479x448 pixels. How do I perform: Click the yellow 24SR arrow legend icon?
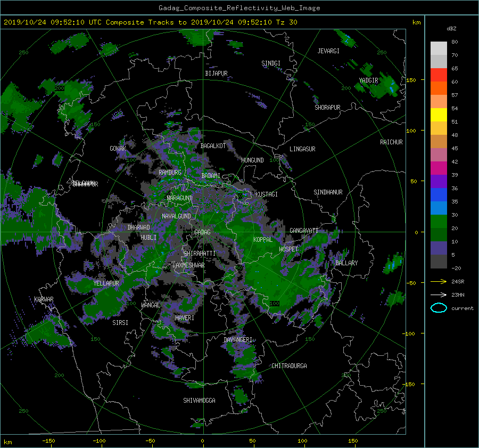pos(439,282)
